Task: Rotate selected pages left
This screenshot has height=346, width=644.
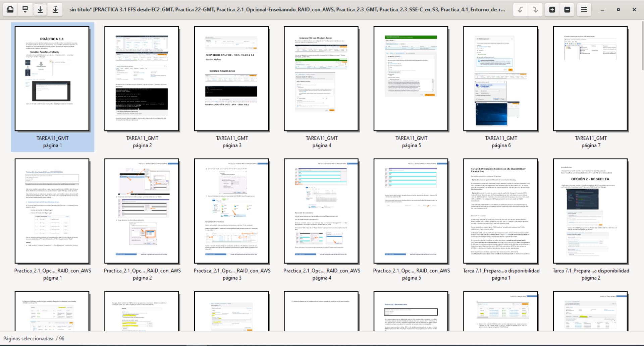Action: click(520, 10)
